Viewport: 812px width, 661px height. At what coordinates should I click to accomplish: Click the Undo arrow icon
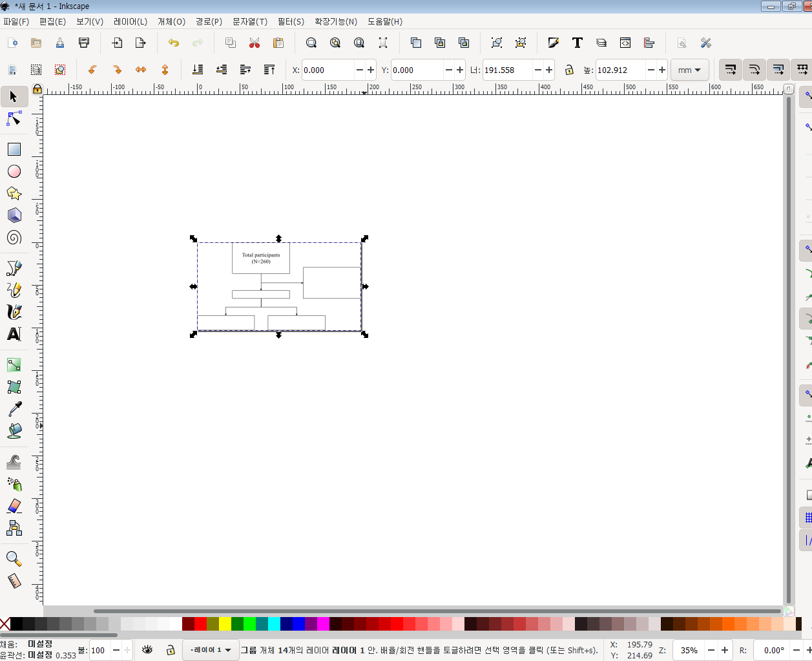tap(174, 43)
